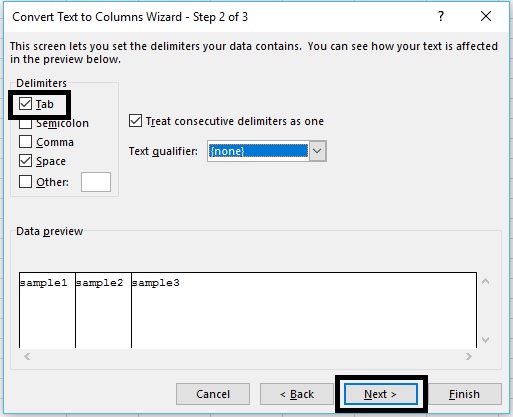The width and height of the screenshot is (513, 417).
Task: Click the preview scroll left arrow
Action: (27, 357)
